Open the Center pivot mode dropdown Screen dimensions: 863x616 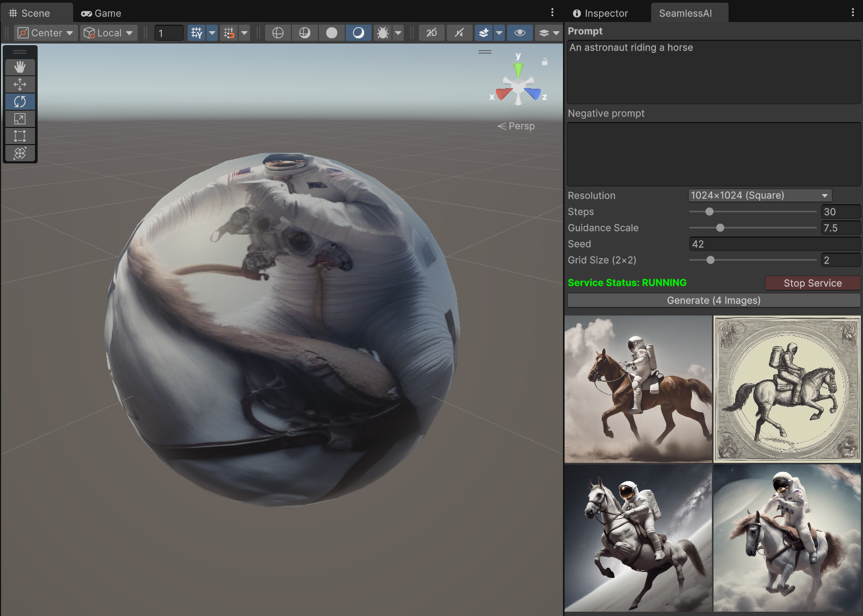click(x=46, y=33)
